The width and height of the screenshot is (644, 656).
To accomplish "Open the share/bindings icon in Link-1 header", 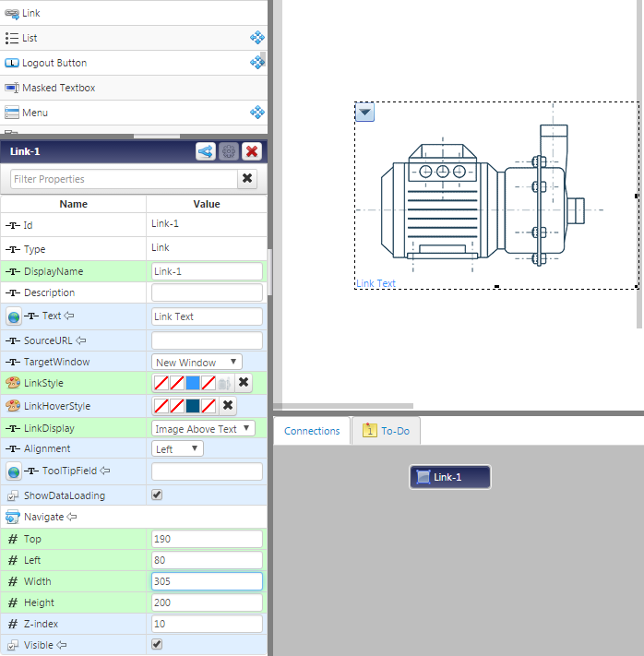I will click(x=206, y=151).
